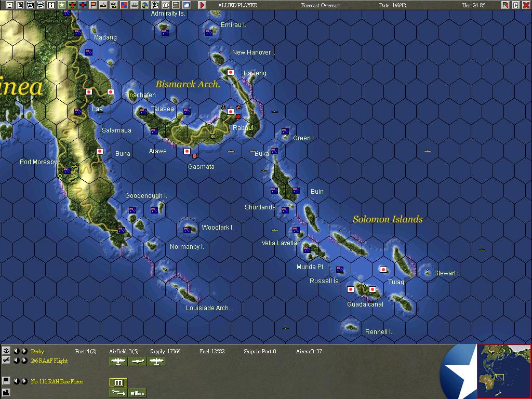
Task: Click the Australian flag at Emirau I.
Action: 209,33
